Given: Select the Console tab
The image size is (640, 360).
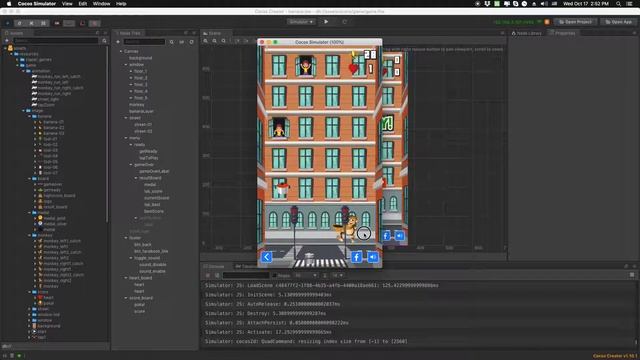Looking at the screenshot, I should point(215,266).
